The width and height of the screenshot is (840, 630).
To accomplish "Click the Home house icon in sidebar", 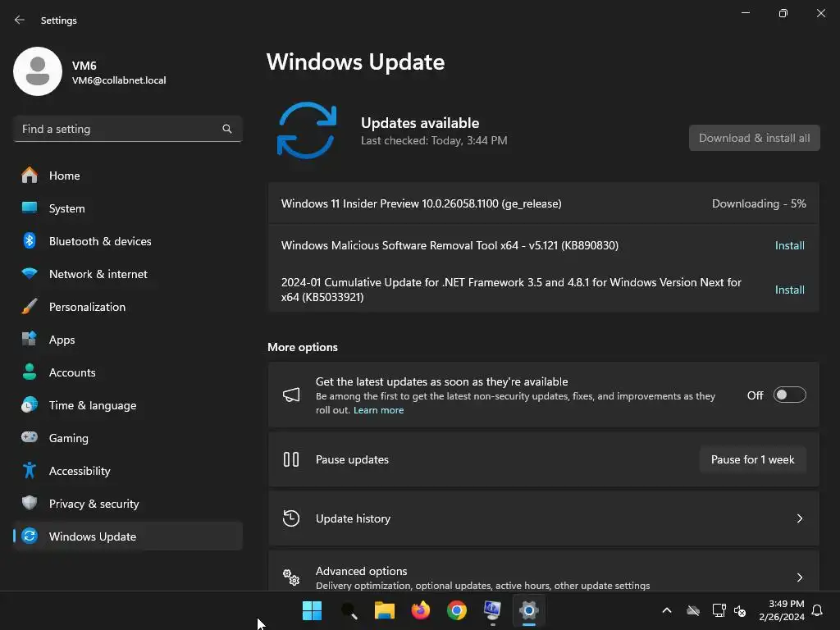I will 30,176.
